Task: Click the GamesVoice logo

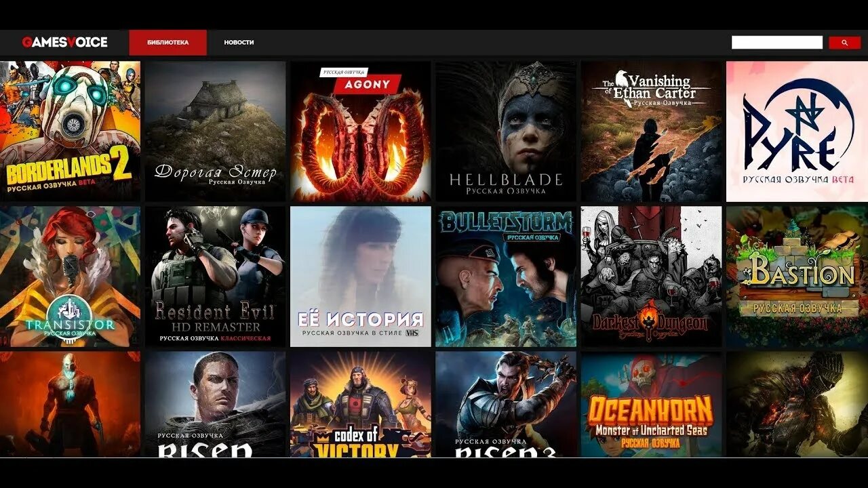Action: point(64,42)
